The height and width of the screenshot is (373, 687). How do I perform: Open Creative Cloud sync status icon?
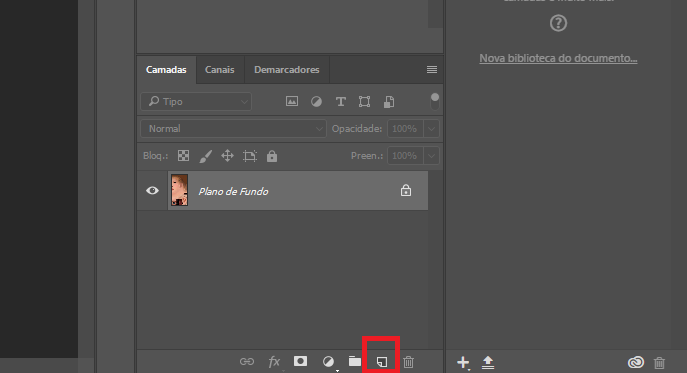(x=635, y=362)
